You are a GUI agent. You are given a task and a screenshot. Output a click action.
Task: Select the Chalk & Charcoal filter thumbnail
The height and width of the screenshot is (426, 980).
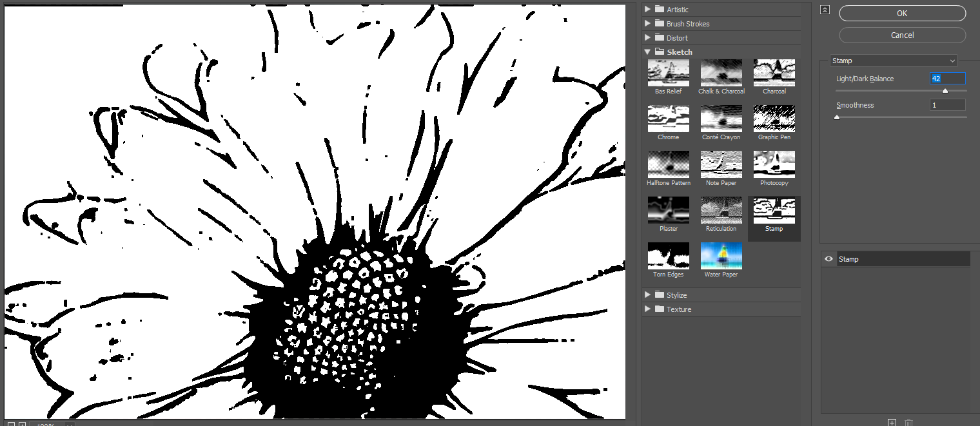[721, 73]
